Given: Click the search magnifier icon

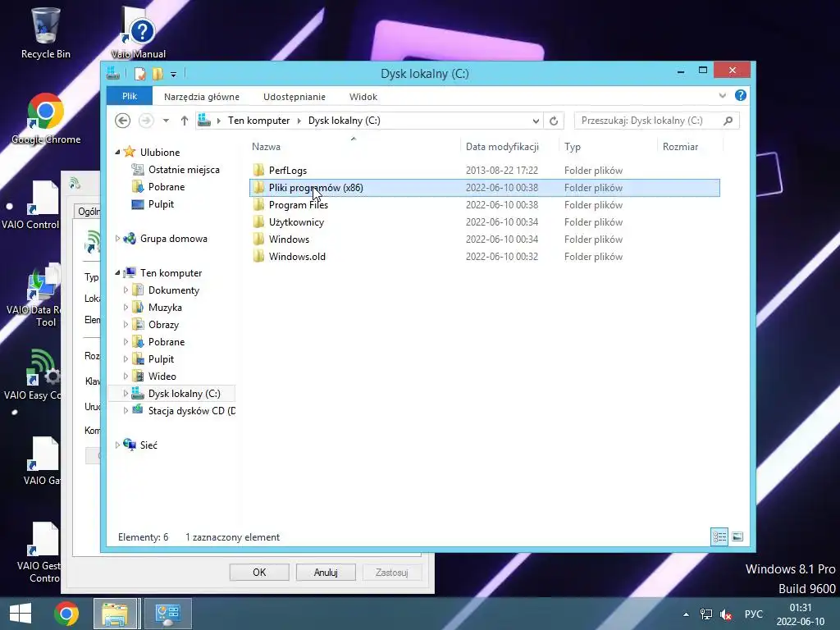Looking at the screenshot, I should (x=728, y=121).
